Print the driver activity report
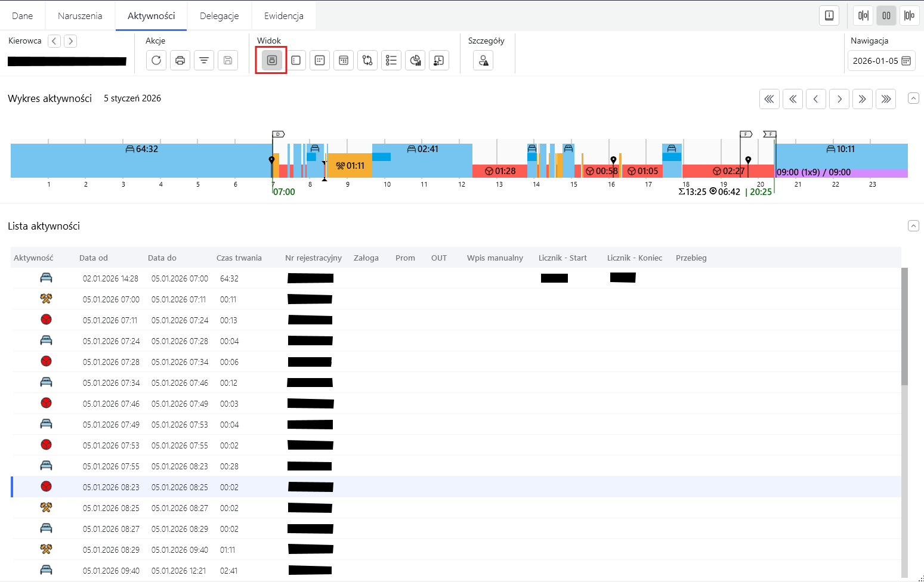Viewport: 924px width, 582px height. [180, 60]
